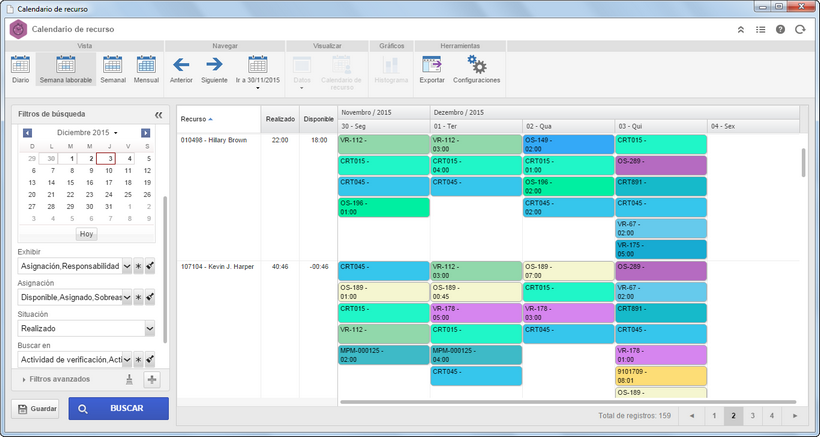Click the horizontal scrollbar under calendar grid
Screen dimensions: 820x437
coord(568,402)
